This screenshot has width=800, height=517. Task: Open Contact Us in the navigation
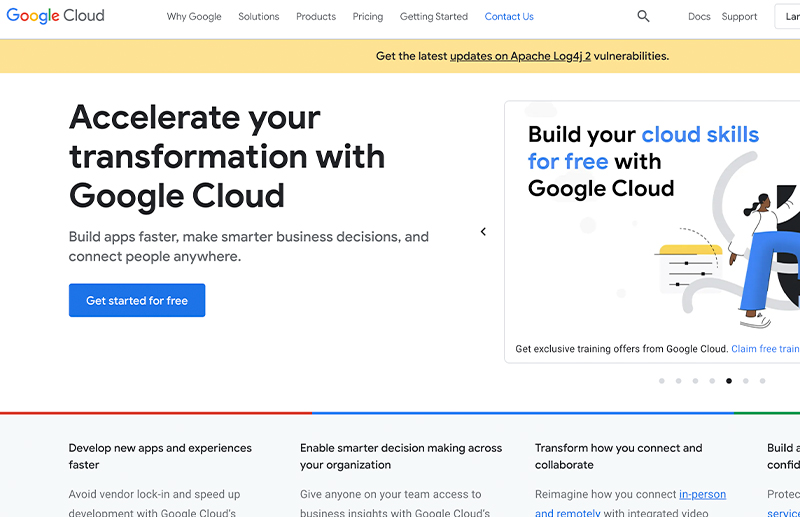509,16
